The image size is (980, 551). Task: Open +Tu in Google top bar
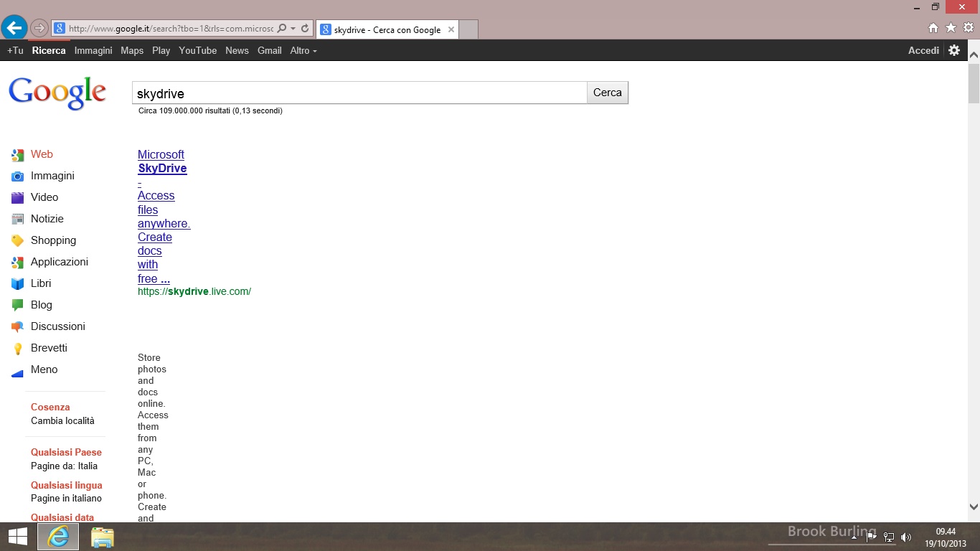[15, 50]
